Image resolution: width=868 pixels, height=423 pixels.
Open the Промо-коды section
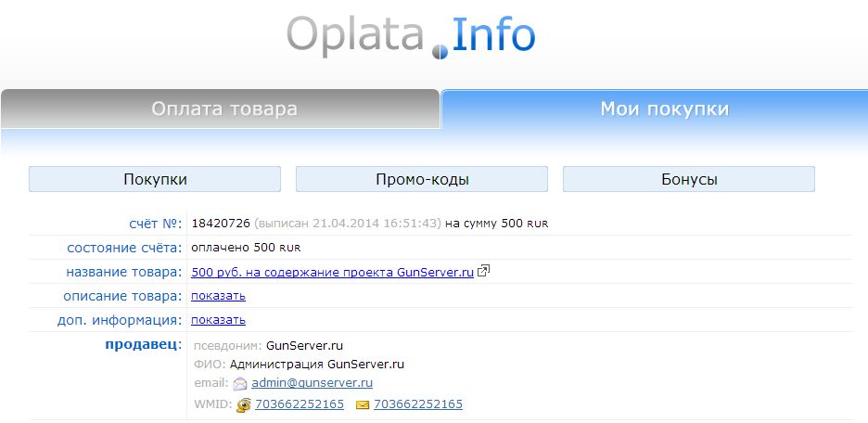tap(422, 179)
